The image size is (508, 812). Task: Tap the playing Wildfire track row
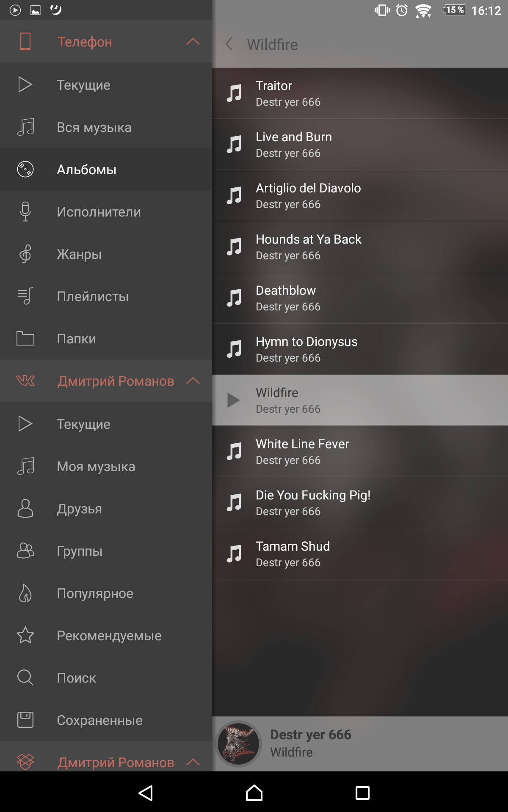pyautogui.click(x=360, y=400)
